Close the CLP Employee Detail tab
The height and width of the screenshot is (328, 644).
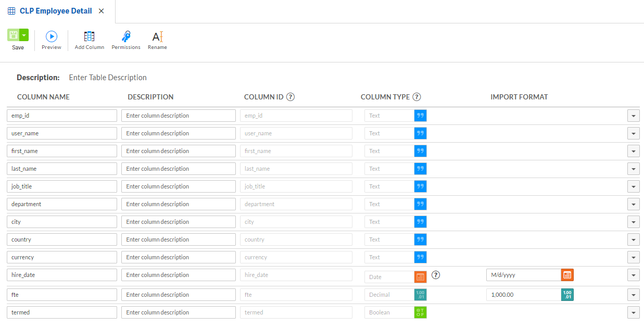point(101,10)
